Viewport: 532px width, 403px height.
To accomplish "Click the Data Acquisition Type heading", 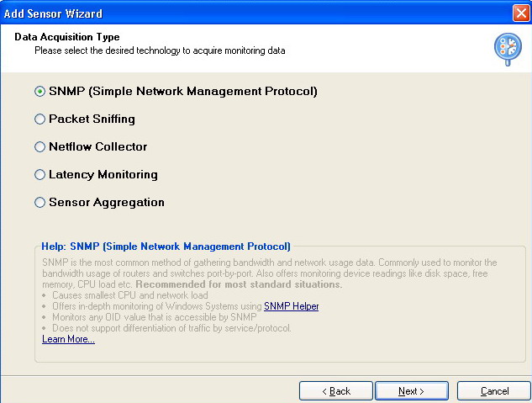I will [x=67, y=37].
